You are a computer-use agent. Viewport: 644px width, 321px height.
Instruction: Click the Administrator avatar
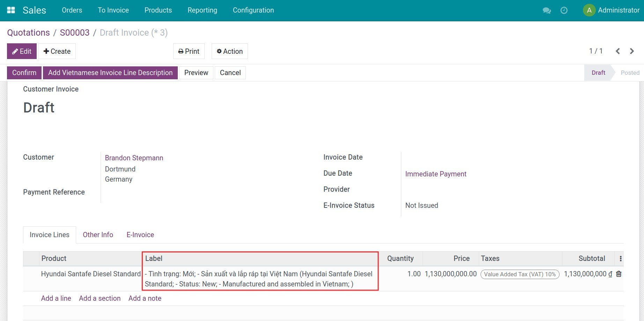[589, 10]
